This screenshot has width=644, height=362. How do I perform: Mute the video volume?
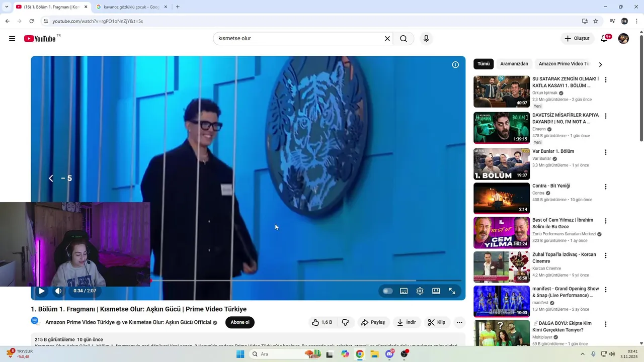(58, 291)
